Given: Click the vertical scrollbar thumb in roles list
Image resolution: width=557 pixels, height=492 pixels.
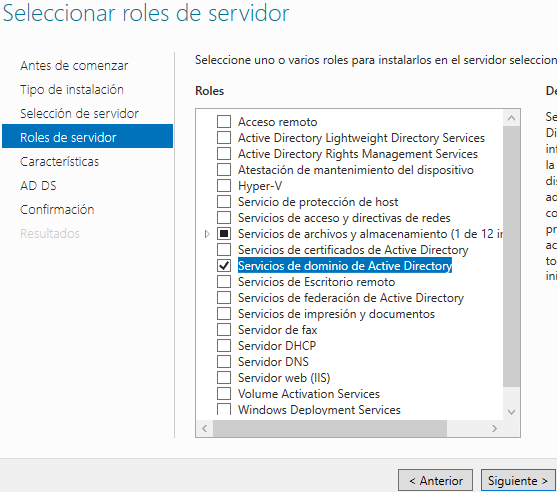Looking at the screenshot, I should (x=512, y=256).
